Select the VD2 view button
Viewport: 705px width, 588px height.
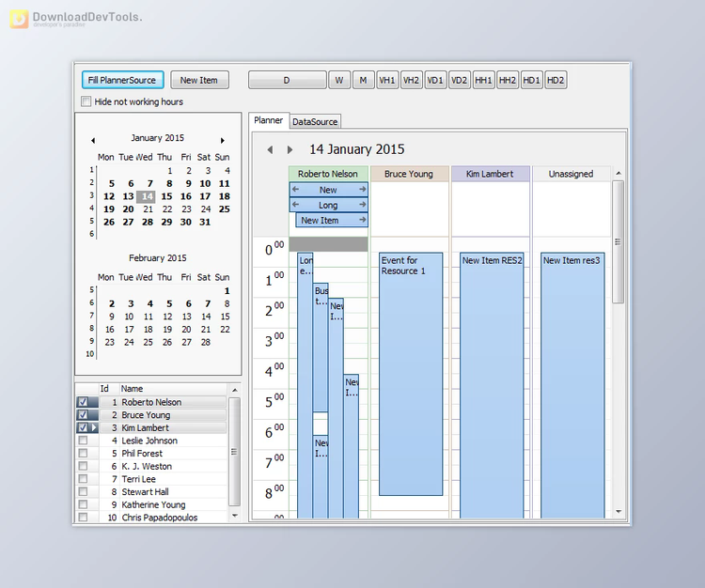coord(460,81)
